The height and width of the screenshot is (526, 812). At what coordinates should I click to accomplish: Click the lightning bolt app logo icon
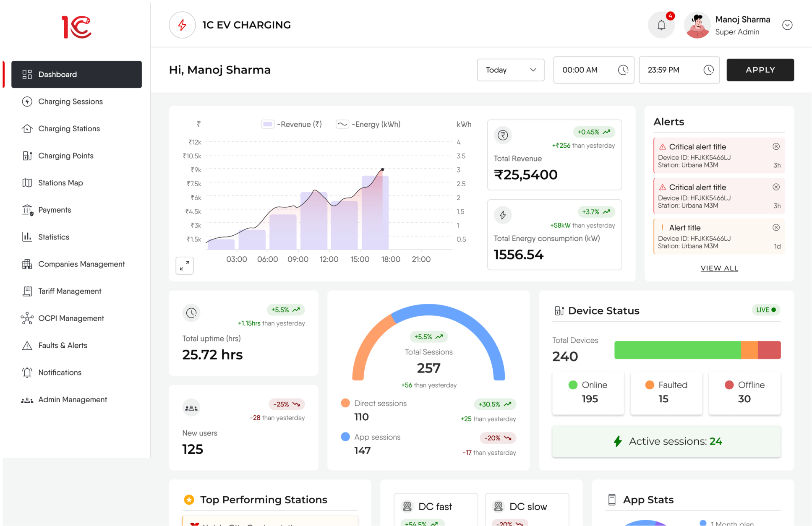pos(182,25)
